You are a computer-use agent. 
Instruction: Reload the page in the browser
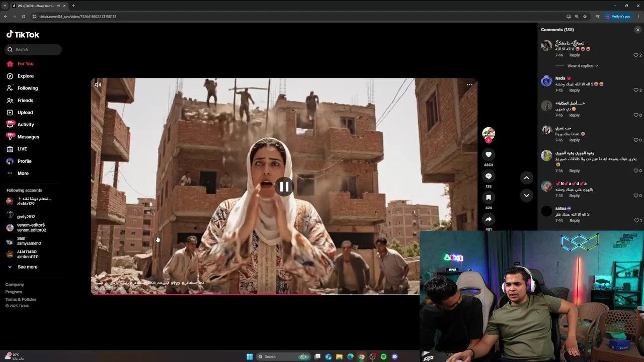pos(23,16)
